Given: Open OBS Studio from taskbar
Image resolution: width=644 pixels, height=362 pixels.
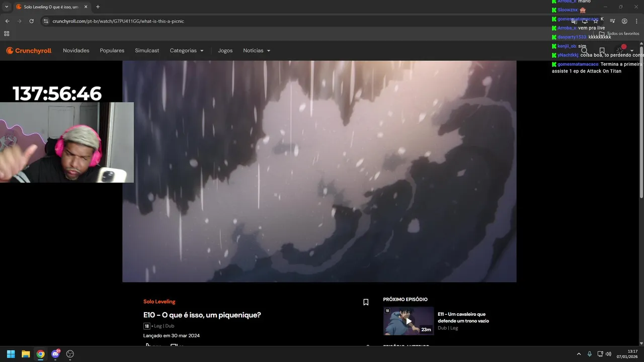Looking at the screenshot, I should 70,354.
